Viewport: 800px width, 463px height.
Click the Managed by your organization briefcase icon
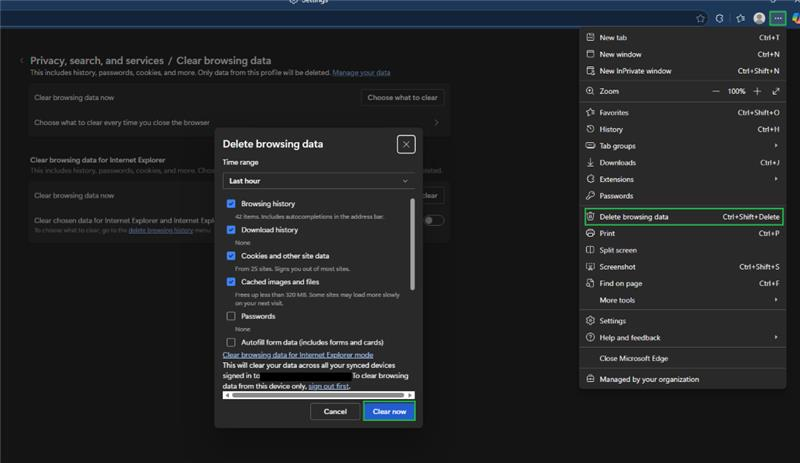(x=590, y=379)
